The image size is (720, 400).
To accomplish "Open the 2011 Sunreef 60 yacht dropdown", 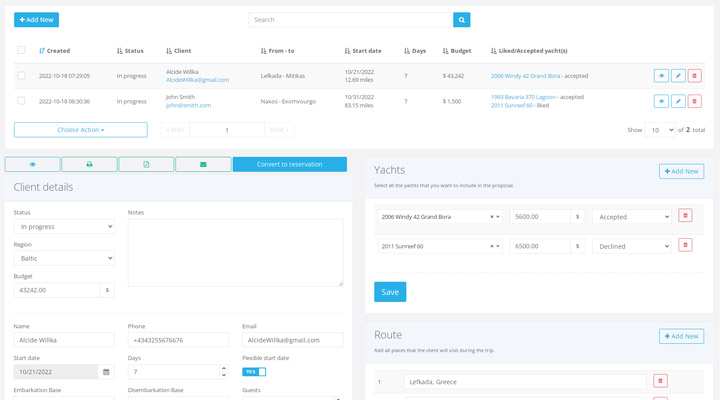I will tap(440, 246).
